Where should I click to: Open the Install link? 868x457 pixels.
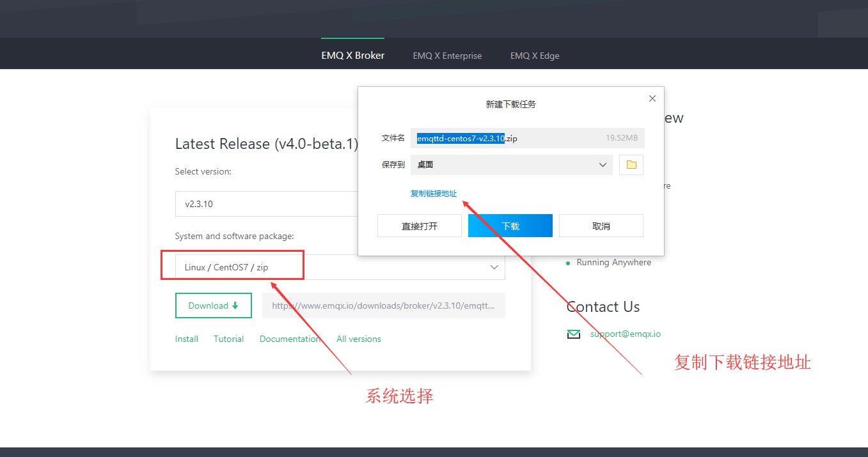(187, 339)
